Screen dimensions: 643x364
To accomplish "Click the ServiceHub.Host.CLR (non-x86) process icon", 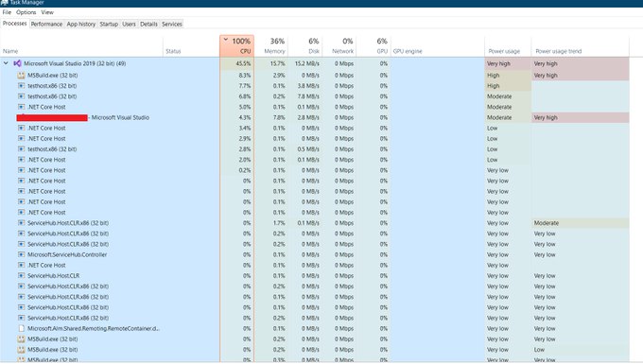I will tap(22, 276).
